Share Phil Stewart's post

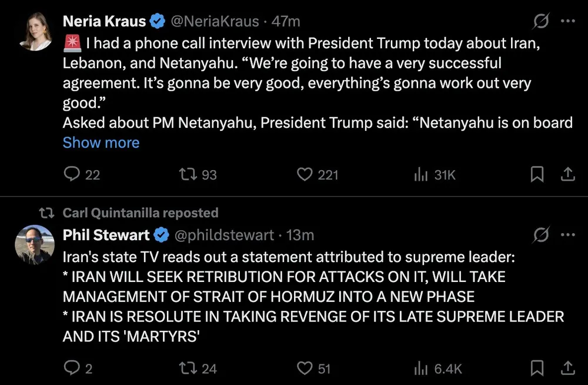[x=567, y=369]
